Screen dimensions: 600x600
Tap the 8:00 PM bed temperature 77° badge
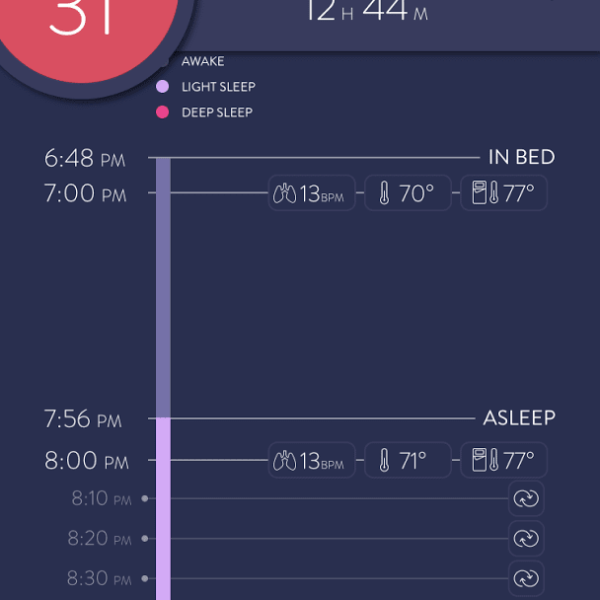pyautogui.click(x=504, y=460)
